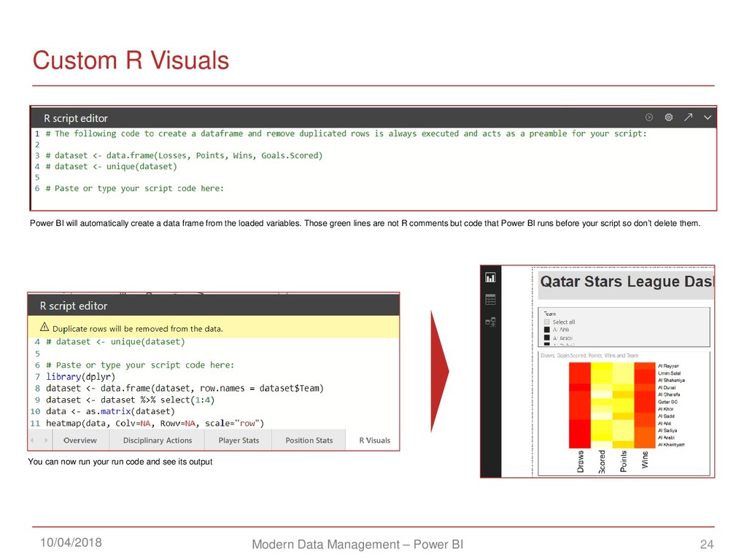Click the 'Duplicate rows will be removed' warning message
The height and width of the screenshot is (560, 747).
(x=137, y=329)
